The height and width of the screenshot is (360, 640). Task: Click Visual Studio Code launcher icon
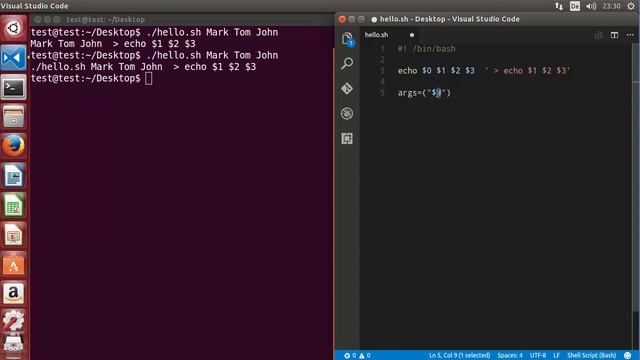(13, 58)
